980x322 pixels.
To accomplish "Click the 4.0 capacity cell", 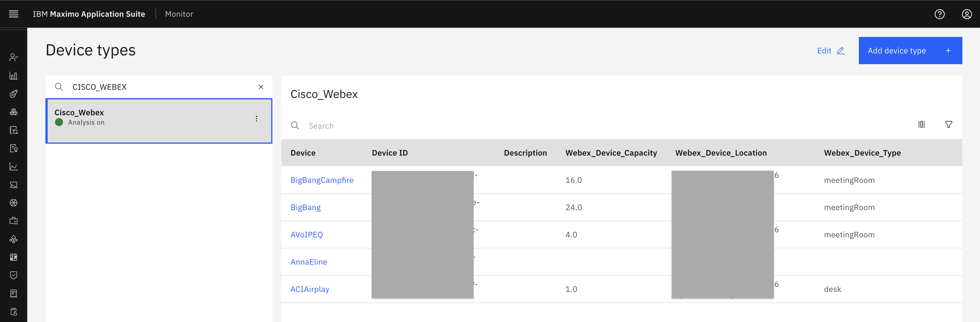I will click(571, 235).
